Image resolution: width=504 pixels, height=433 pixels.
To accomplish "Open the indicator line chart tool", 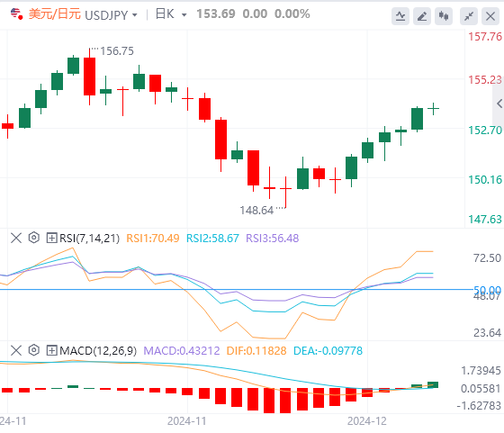I will [x=400, y=16].
